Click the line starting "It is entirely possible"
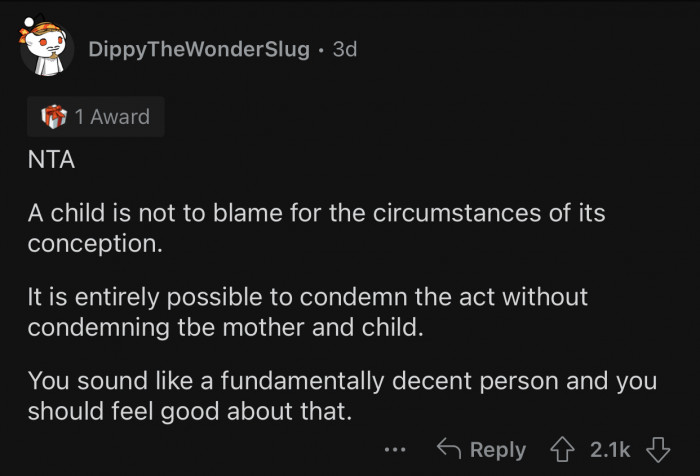 click(307, 298)
